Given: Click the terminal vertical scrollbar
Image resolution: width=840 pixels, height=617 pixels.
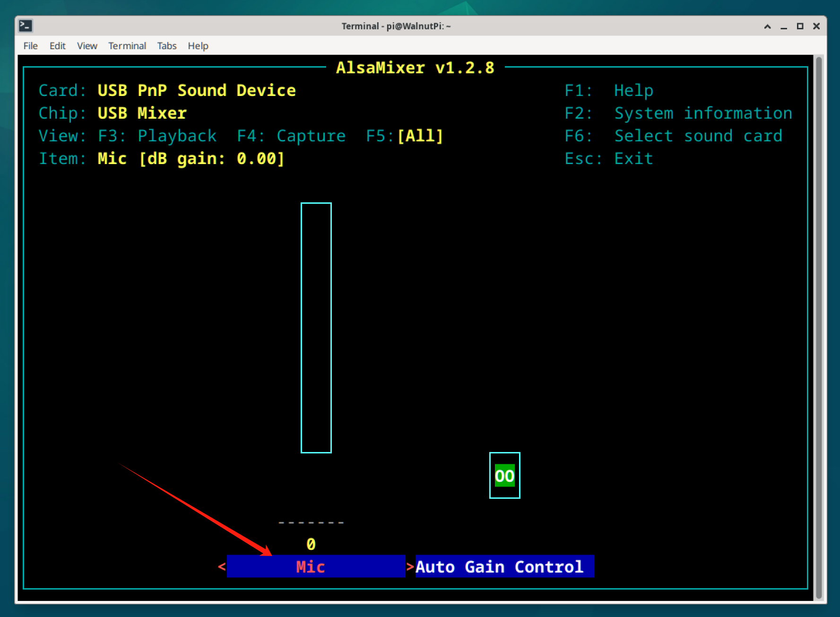Looking at the screenshot, I should [819, 328].
